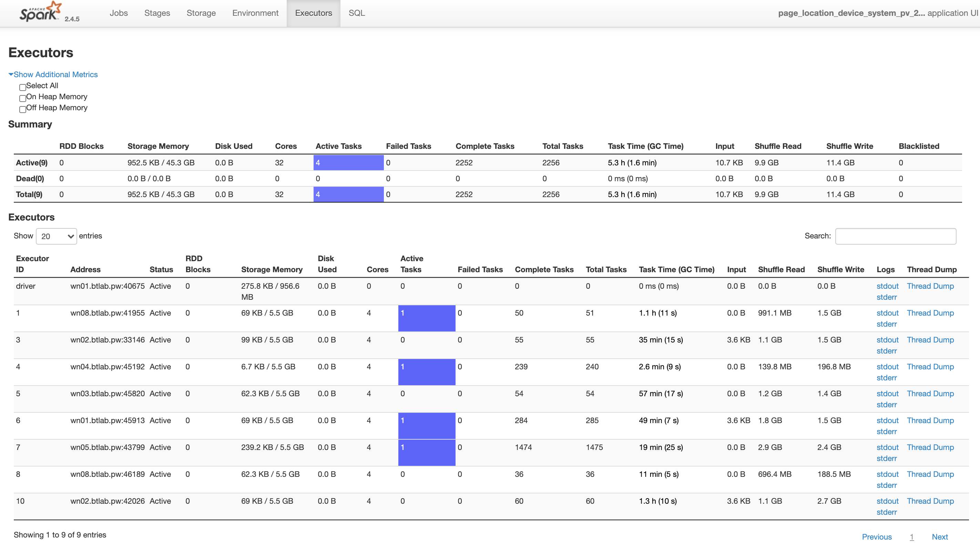Image resolution: width=980 pixels, height=543 pixels.
Task: Open Thread Dump for executor 6
Action: coord(930,421)
